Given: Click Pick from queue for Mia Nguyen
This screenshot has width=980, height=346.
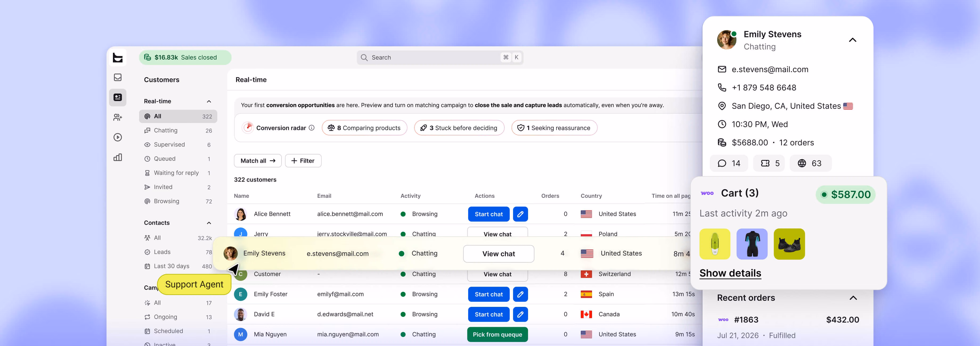Looking at the screenshot, I should point(497,335).
